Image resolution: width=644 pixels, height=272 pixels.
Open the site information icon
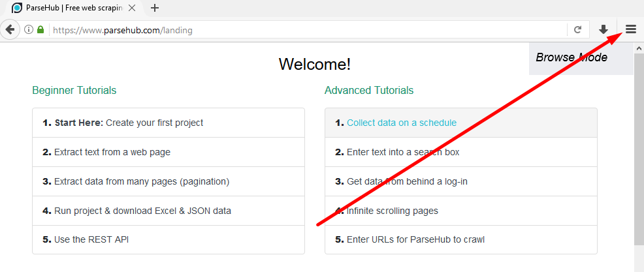(x=28, y=29)
